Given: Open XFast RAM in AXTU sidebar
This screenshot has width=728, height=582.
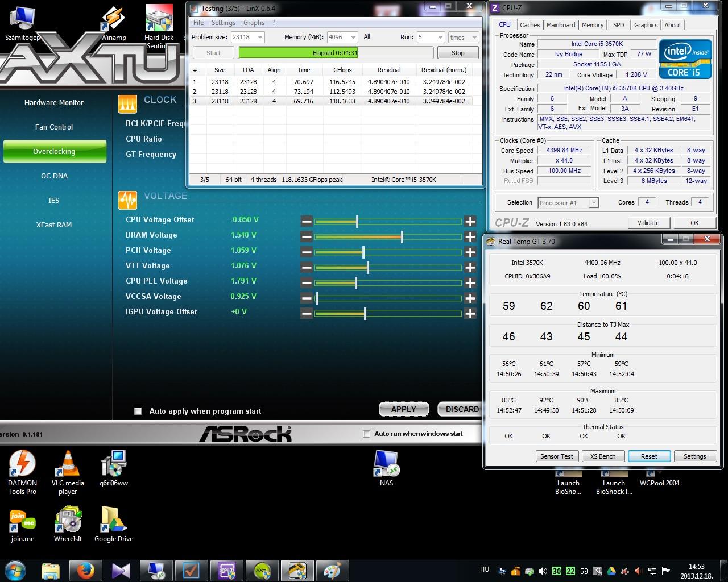Looking at the screenshot, I should point(54,225).
